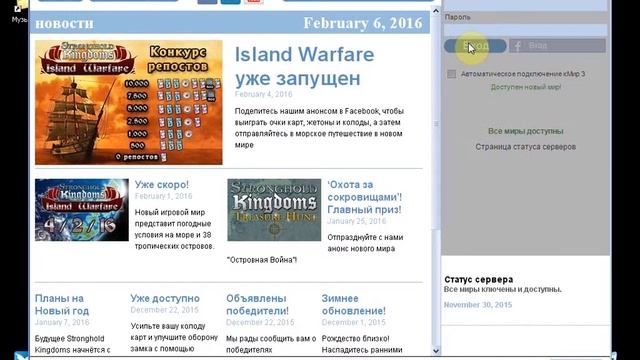Click the news panel scrollbar thumb
The width and height of the screenshot is (640, 360).
[436, 122]
